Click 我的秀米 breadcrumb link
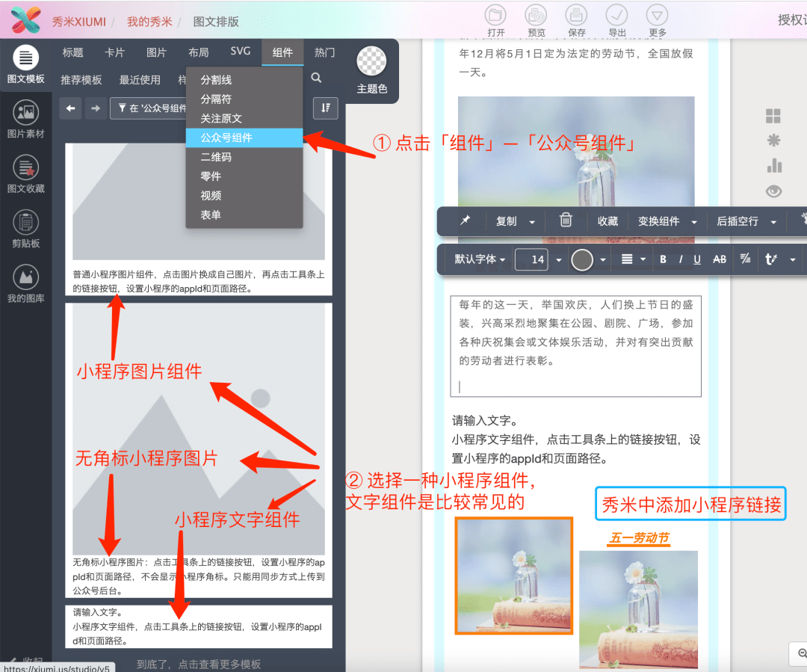The height and width of the screenshot is (672, 807). coord(149,21)
